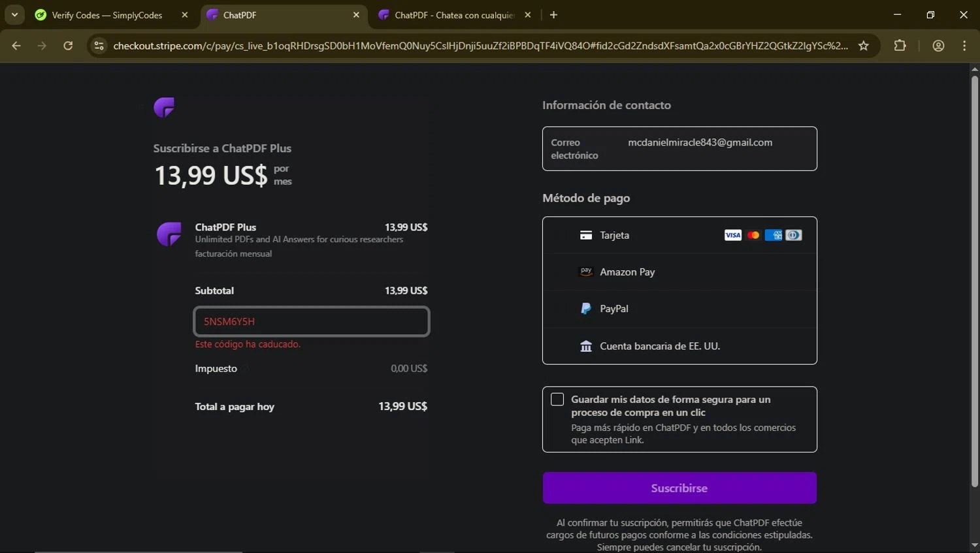Select Tarjeta as payment method

point(614,235)
